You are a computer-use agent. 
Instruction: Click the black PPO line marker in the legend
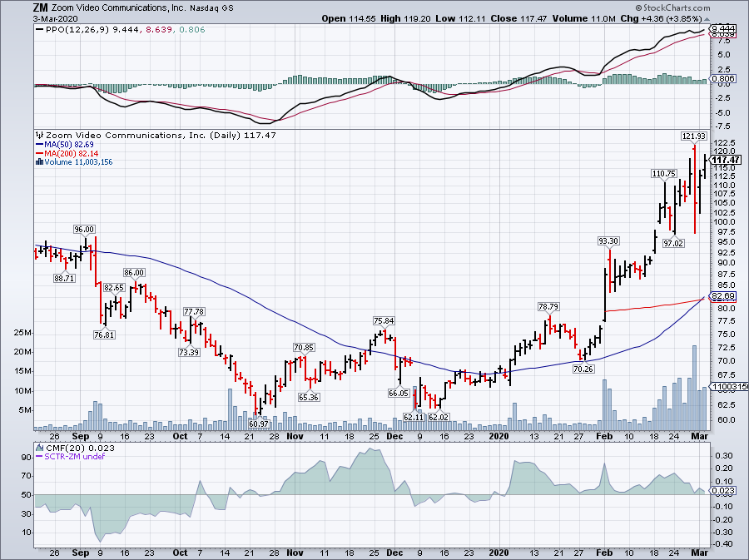40,30
